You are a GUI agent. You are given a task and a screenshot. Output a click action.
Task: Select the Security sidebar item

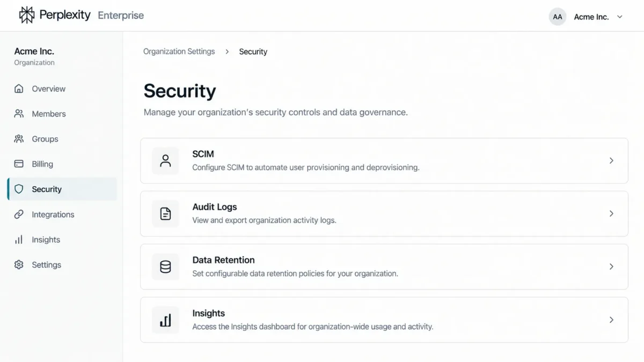(62, 189)
